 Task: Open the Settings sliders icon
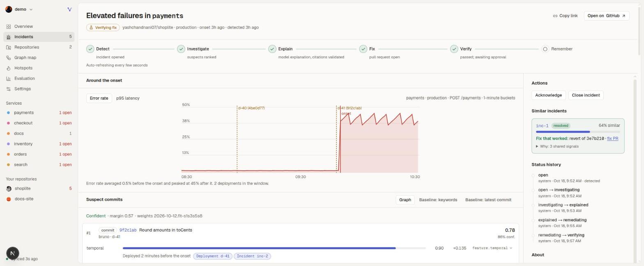point(8,89)
